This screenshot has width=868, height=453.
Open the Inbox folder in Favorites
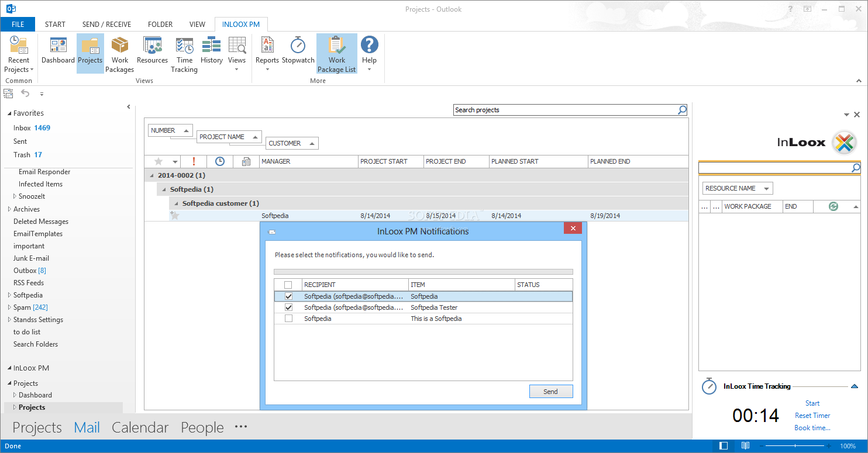32,128
